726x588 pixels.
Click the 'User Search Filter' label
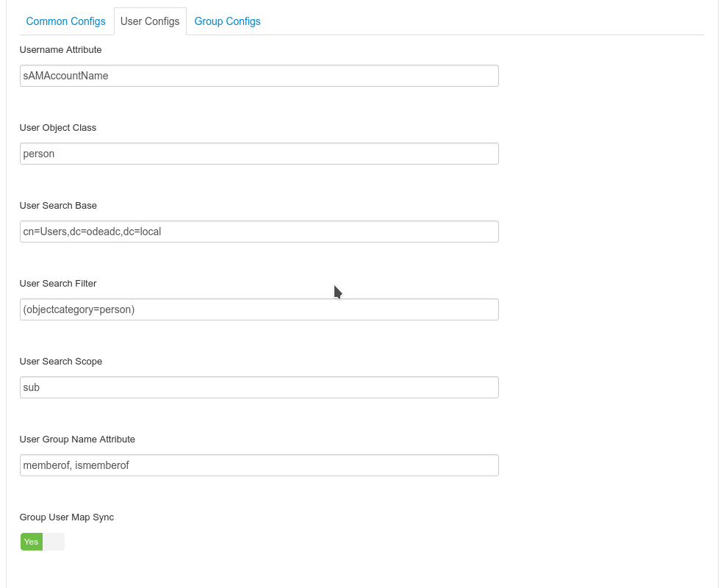58,284
